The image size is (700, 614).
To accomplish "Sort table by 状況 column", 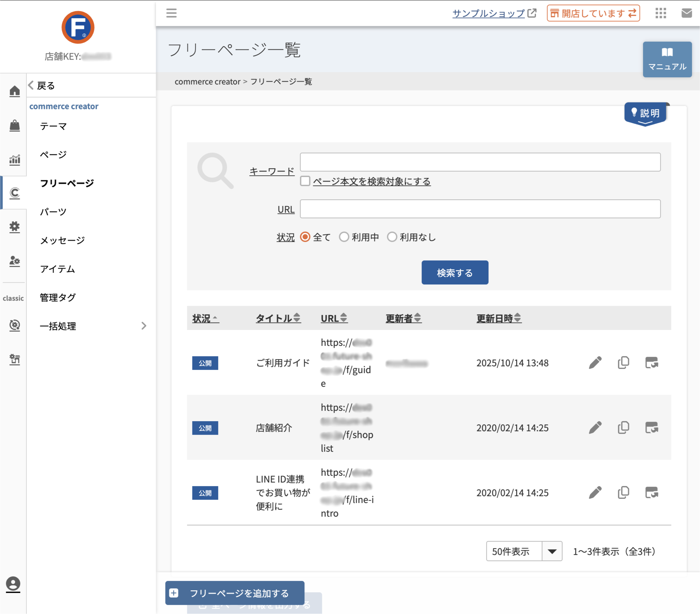I will (205, 318).
